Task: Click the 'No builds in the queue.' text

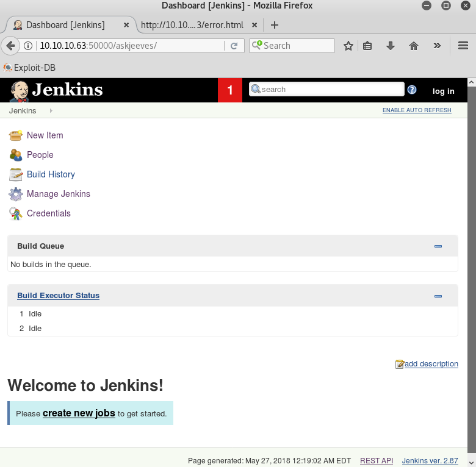Action: (51, 265)
